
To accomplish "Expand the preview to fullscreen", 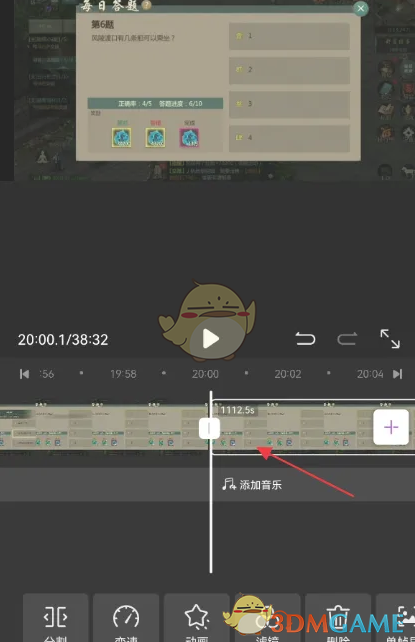I will pos(390,339).
